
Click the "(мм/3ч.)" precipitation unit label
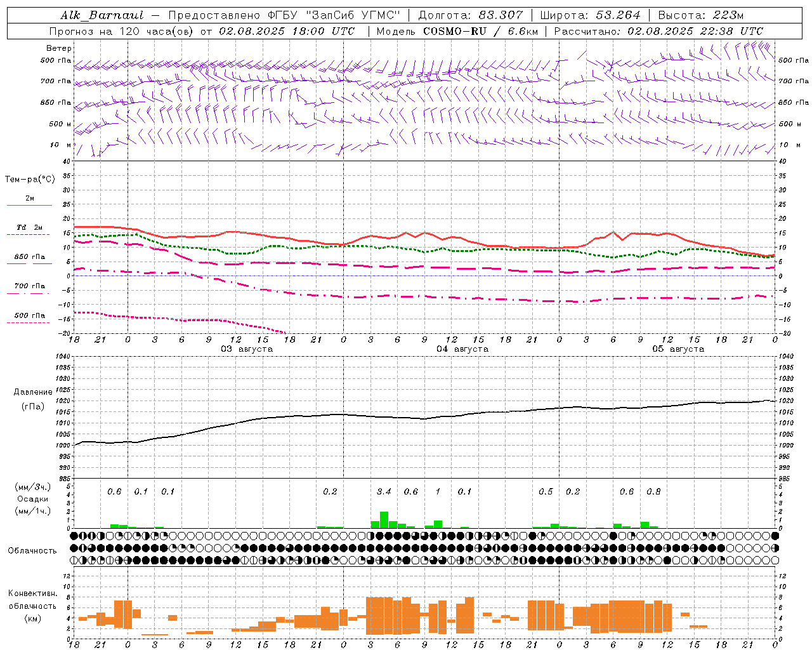(33, 487)
